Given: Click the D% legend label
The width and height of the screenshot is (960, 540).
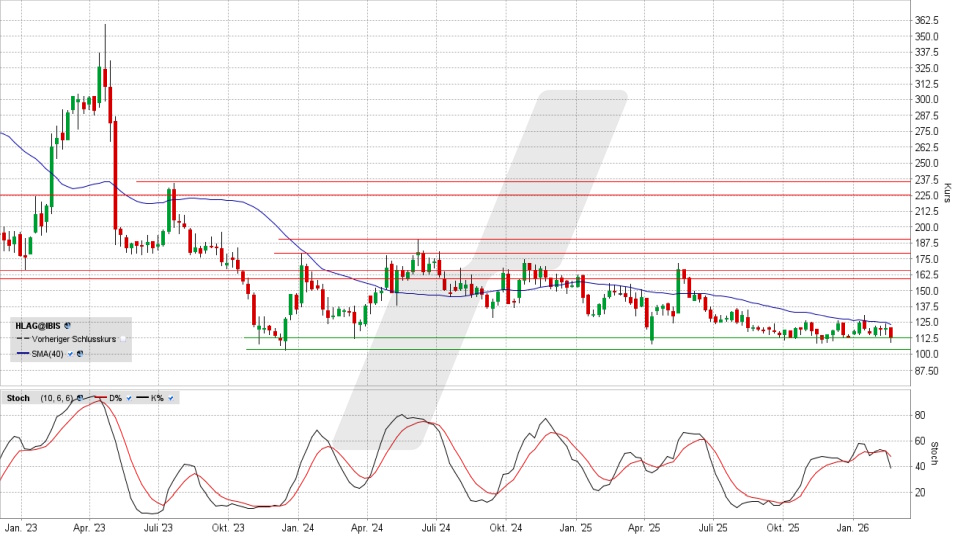Looking at the screenshot, I should [x=116, y=398].
